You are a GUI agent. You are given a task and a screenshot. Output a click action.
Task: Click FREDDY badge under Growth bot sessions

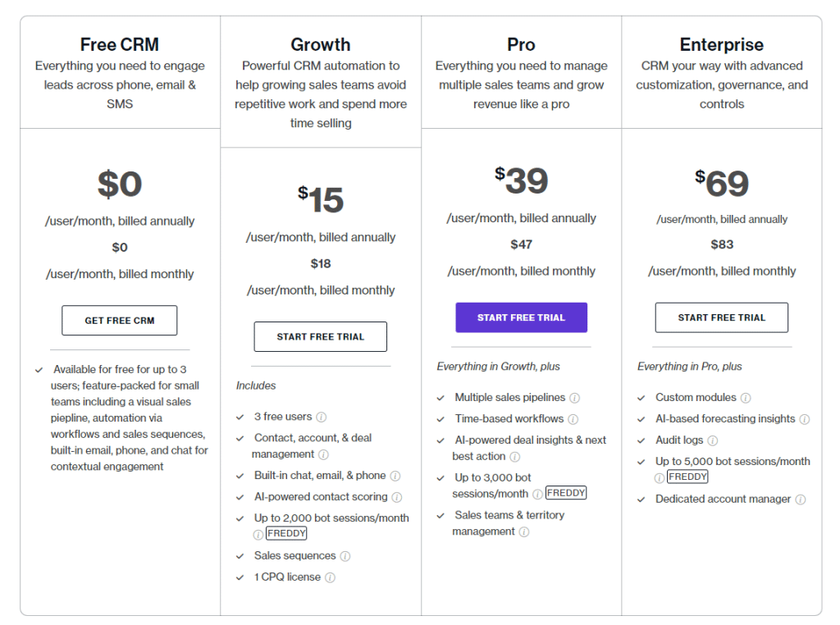click(286, 533)
